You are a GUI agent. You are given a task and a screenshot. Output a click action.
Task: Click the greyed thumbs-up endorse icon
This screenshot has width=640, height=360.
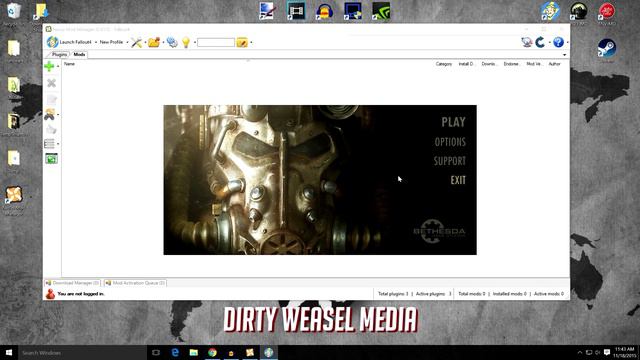[51, 129]
